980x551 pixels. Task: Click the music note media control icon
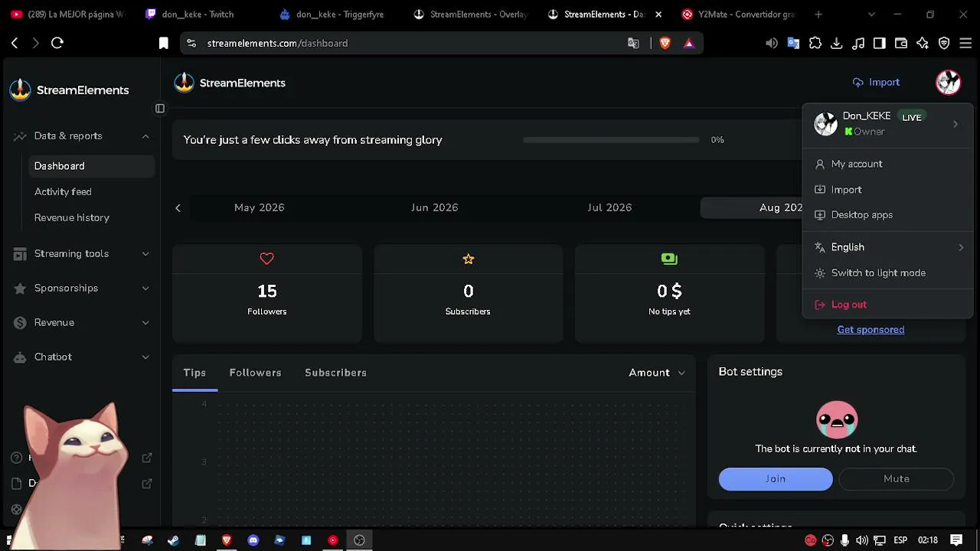pos(858,44)
